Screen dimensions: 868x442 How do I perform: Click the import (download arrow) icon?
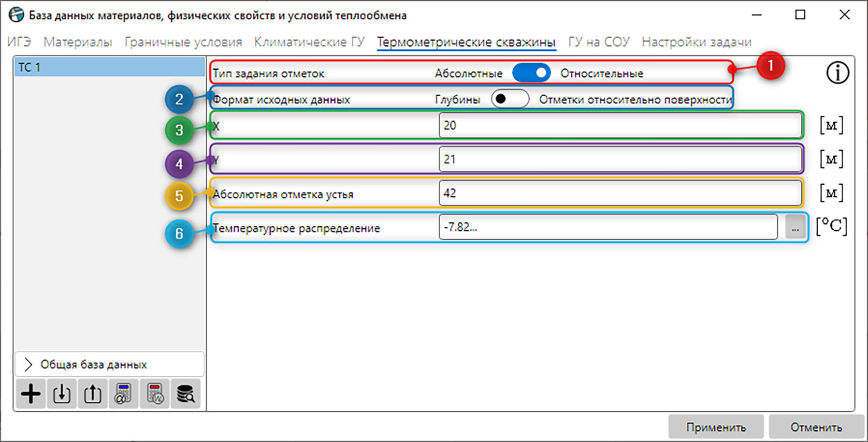click(61, 394)
